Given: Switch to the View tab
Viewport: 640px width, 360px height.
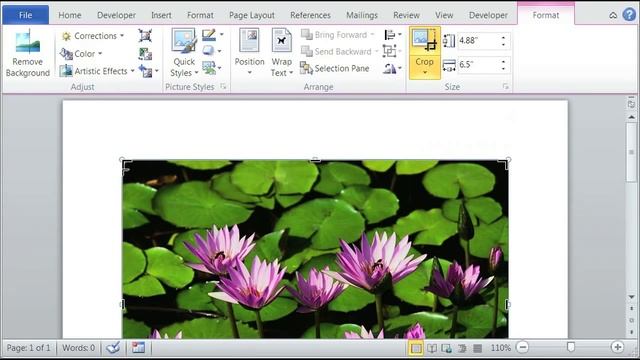Looking at the screenshot, I should pos(444,15).
